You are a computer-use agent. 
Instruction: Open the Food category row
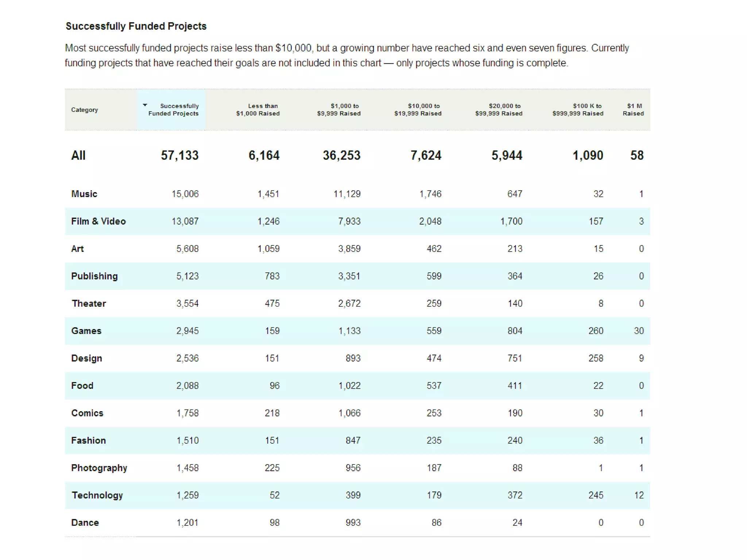[x=82, y=385]
